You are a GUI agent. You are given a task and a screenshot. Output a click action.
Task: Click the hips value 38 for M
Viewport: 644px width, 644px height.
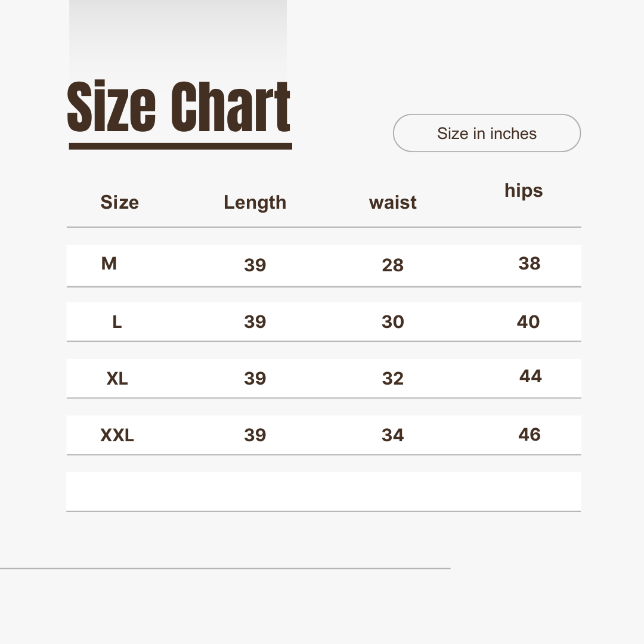(529, 264)
